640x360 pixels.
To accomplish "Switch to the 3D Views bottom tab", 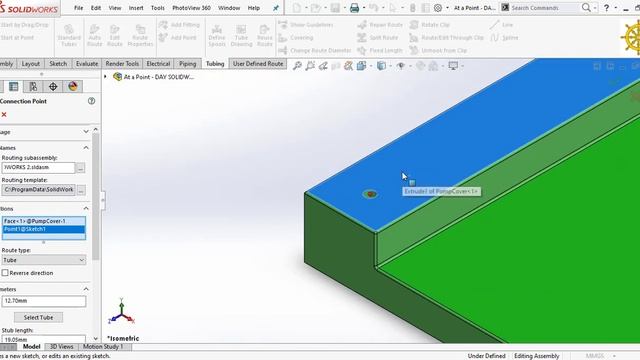I will pos(62,347).
